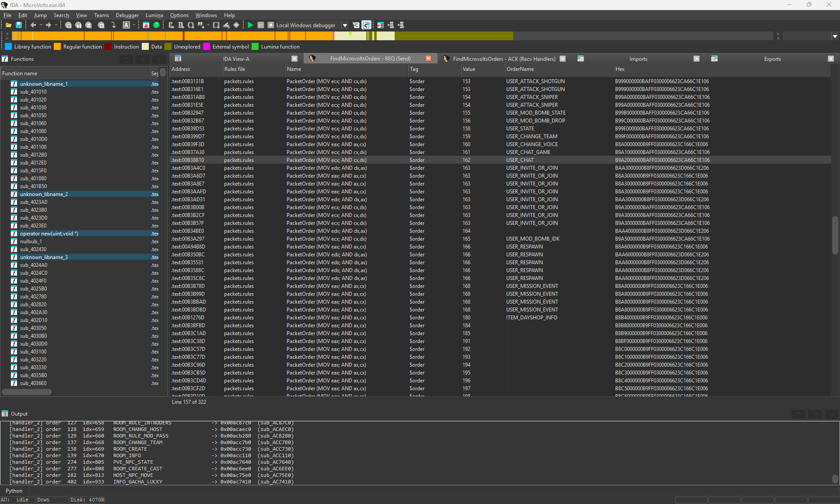Sort table by the OrderName column header
The image size is (840, 504).
tap(520, 69)
